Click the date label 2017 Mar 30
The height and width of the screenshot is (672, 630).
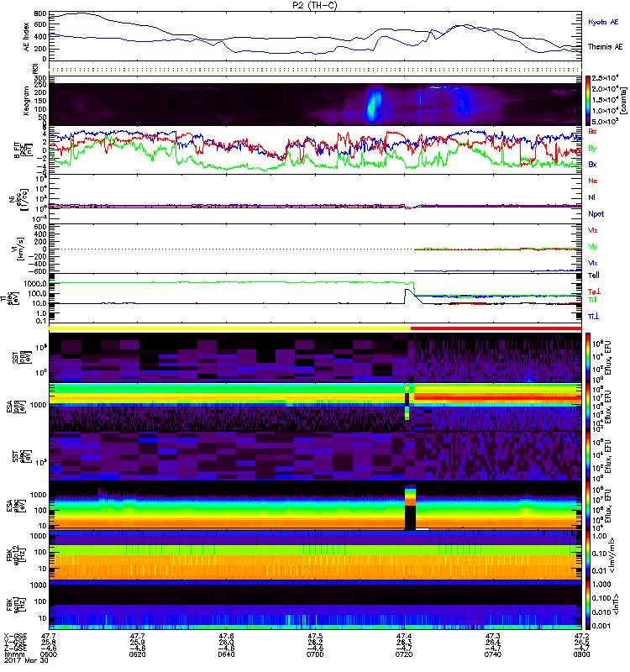pyautogui.click(x=26, y=660)
